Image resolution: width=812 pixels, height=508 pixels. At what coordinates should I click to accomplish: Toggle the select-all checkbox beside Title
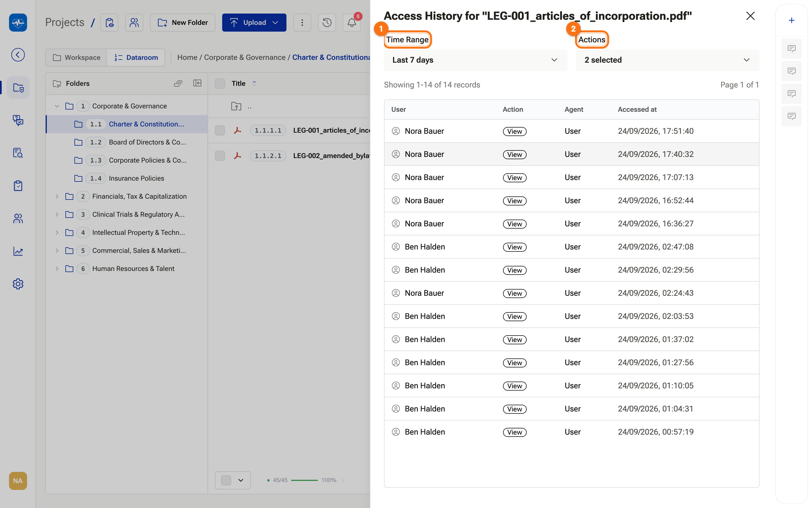coord(220,83)
